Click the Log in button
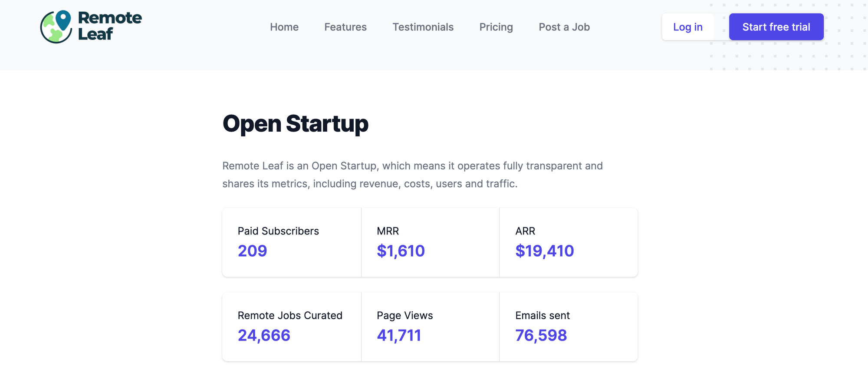The height and width of the screenshot is (380, 868). pos(688,27)
